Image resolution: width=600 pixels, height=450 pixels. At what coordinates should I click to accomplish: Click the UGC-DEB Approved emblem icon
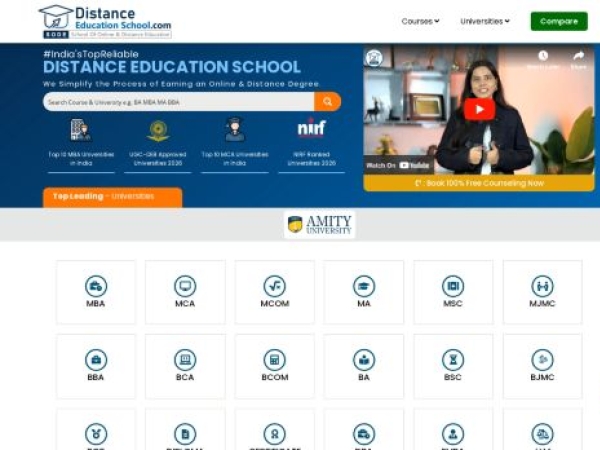pyautogui.click(x=158, y=130)
